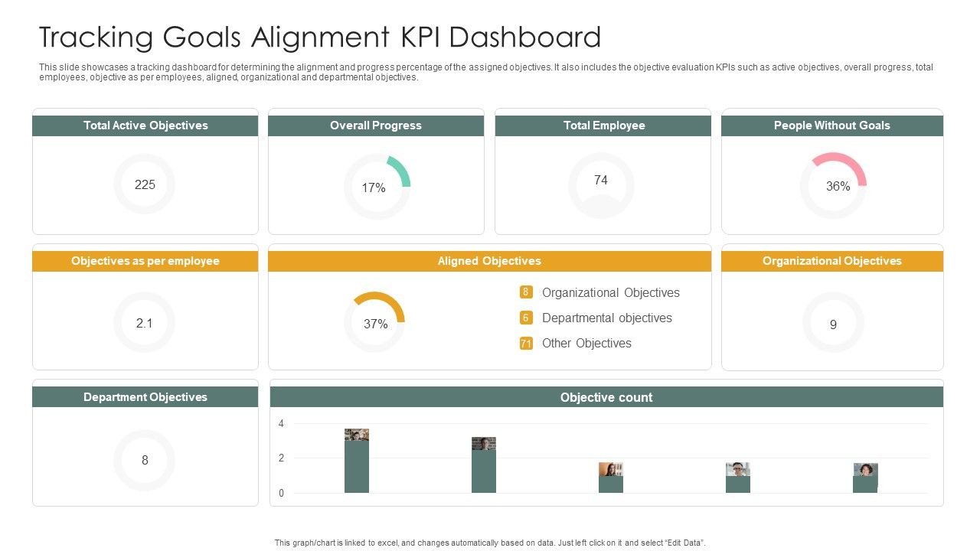The image size is (980, 551).
Task: Expand the Objective count chart panel
Action: coord(606,397)
